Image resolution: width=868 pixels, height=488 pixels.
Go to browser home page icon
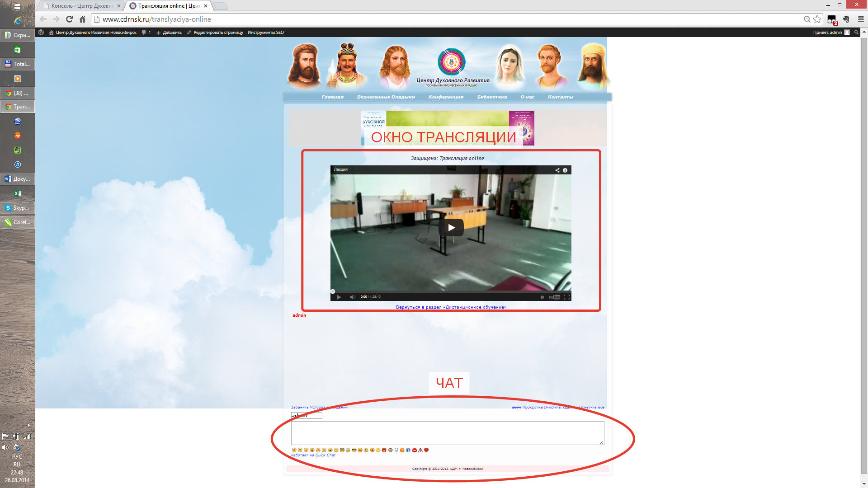click(82, 19)
